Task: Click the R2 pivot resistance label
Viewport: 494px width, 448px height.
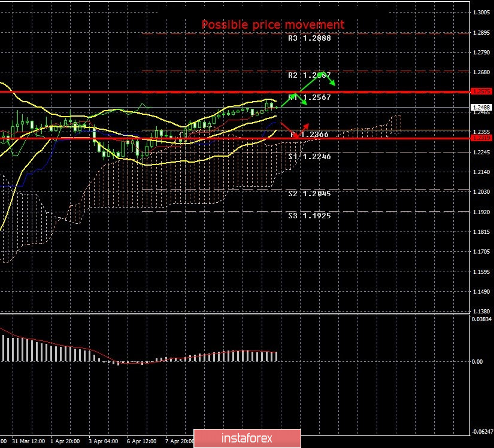Action: [x=310, y=75]
